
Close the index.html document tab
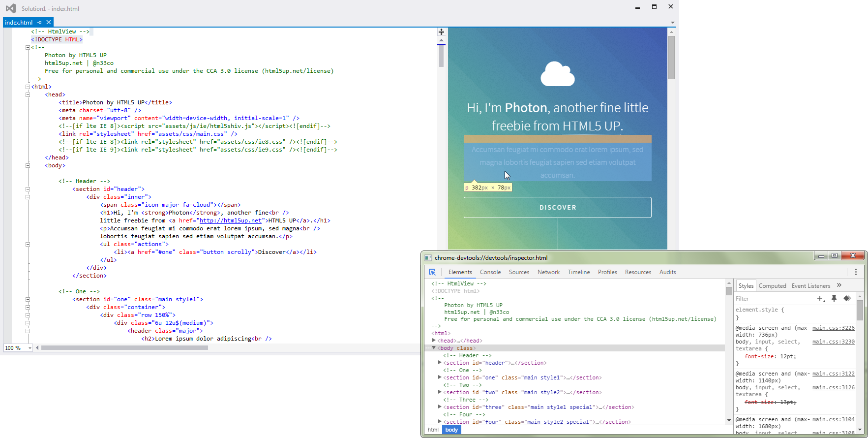coord(49,22)
